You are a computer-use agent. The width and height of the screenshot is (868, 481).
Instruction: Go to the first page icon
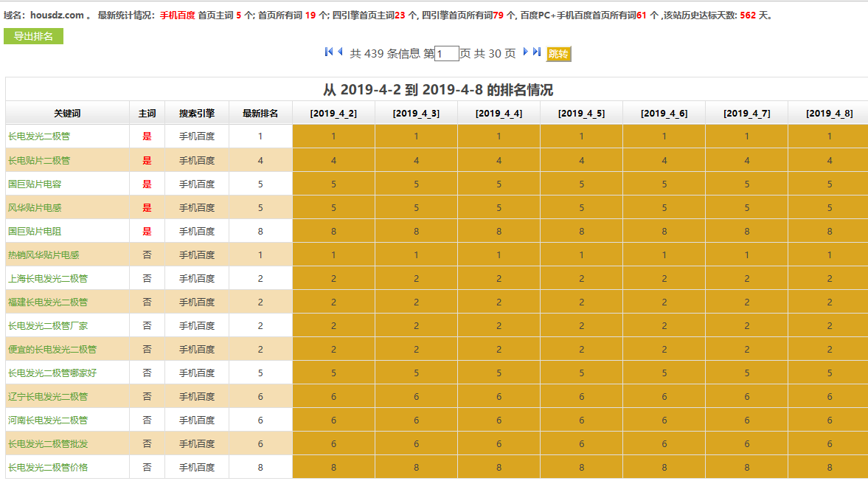coord(329,52)
